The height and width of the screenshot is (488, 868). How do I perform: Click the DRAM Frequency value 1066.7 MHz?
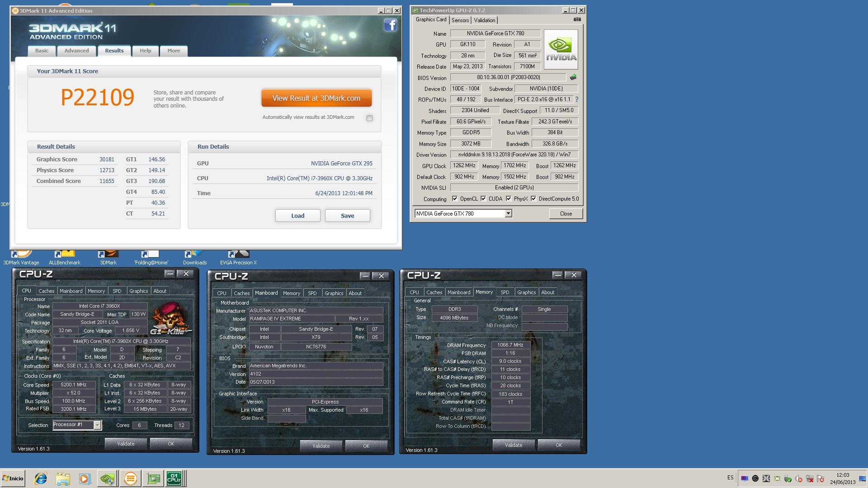pyautogui.click(x=510, y=345)
